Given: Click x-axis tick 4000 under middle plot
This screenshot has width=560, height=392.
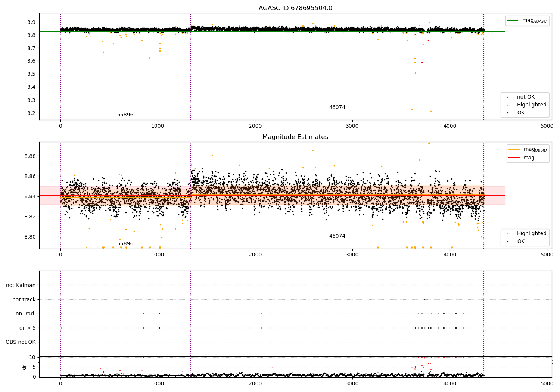Looking at the screenshot, I should (450, 255).
